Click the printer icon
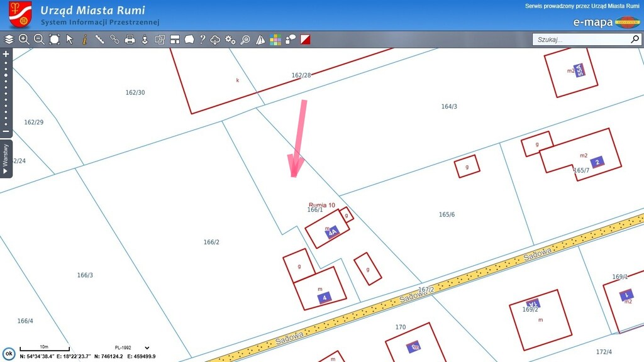This screenshot has width=644, height=362. [130, 40]
